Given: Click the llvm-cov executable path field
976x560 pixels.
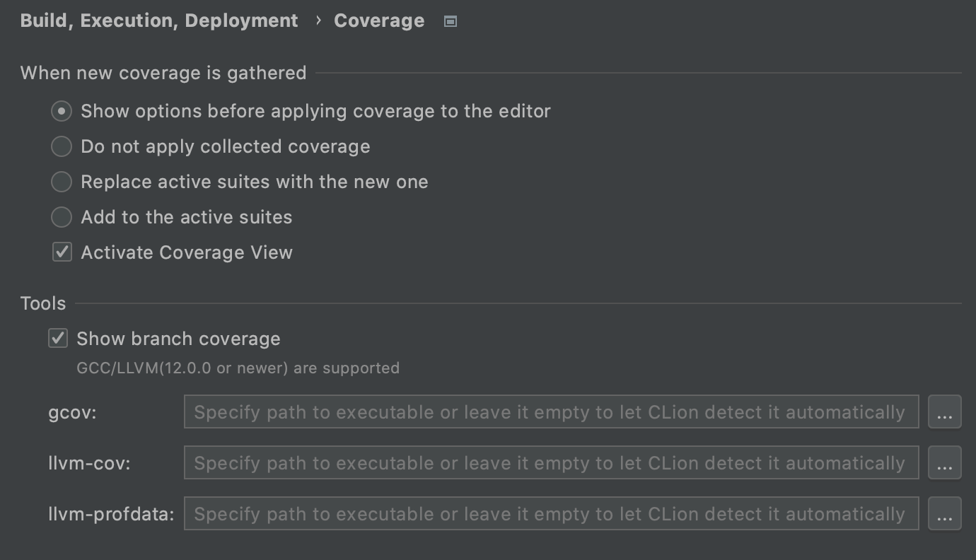Looking at the screenshot, I should tap(551, 462).
